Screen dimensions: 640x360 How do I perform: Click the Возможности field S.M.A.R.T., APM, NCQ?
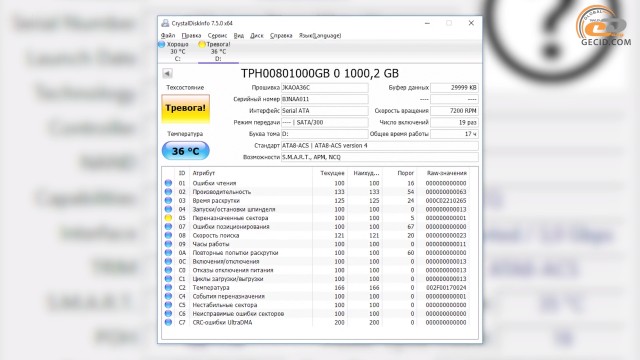(380, 157)
